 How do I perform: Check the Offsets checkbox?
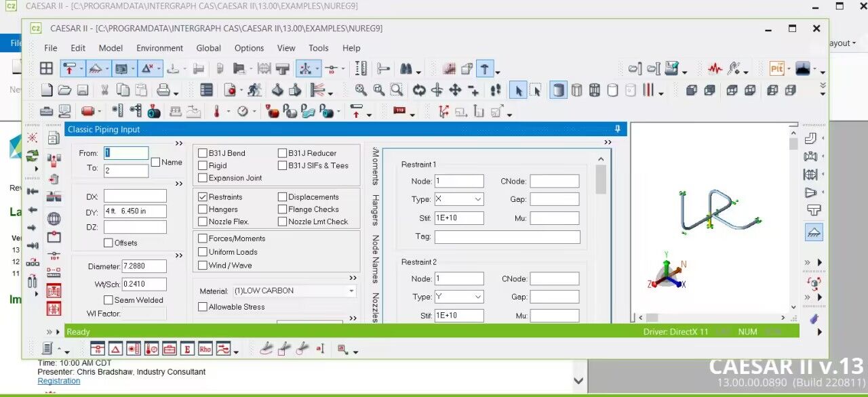(x=108, y=243)
